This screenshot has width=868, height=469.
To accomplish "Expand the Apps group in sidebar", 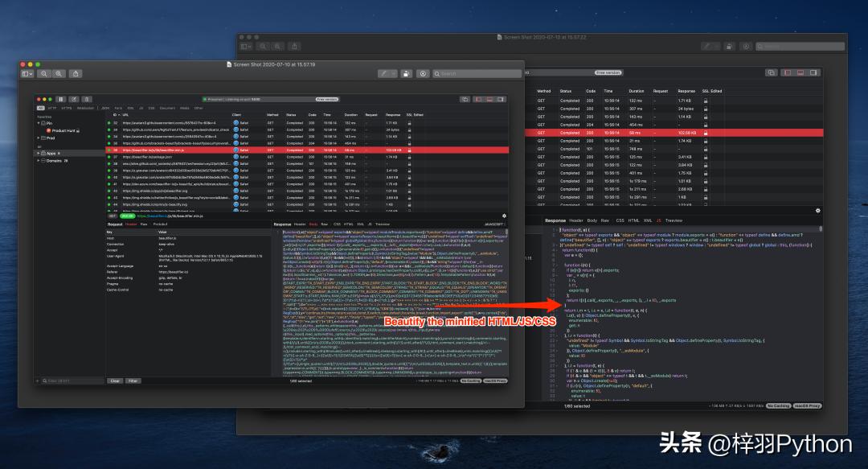I will coord(39,153).
